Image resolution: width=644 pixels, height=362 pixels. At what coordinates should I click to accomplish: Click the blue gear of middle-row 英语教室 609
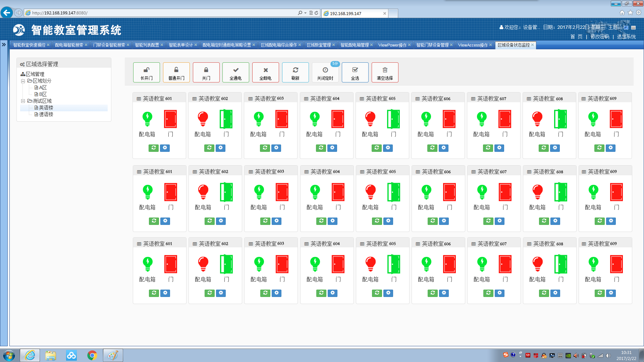(x=611, y=221)
